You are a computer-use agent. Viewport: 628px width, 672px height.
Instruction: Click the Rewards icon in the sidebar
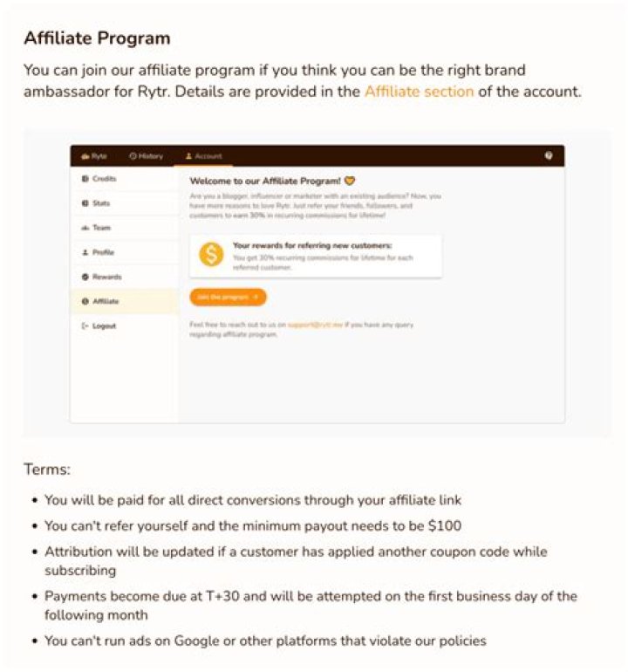[x=85, y=277]
